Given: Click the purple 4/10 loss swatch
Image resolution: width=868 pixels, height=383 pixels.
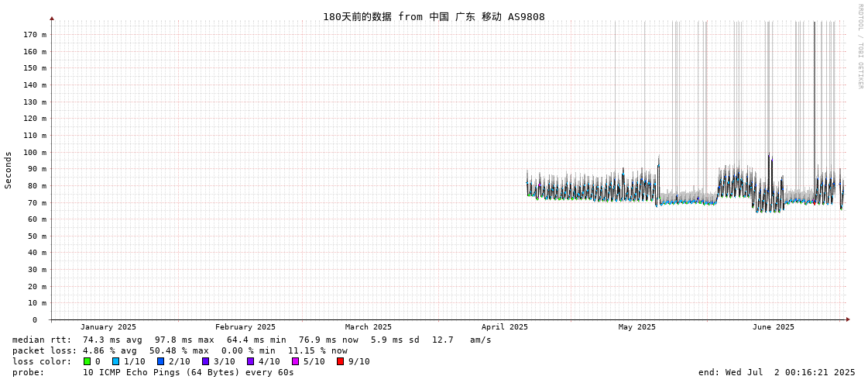Looking at the screenshot, I should click(x=251, y=361).
